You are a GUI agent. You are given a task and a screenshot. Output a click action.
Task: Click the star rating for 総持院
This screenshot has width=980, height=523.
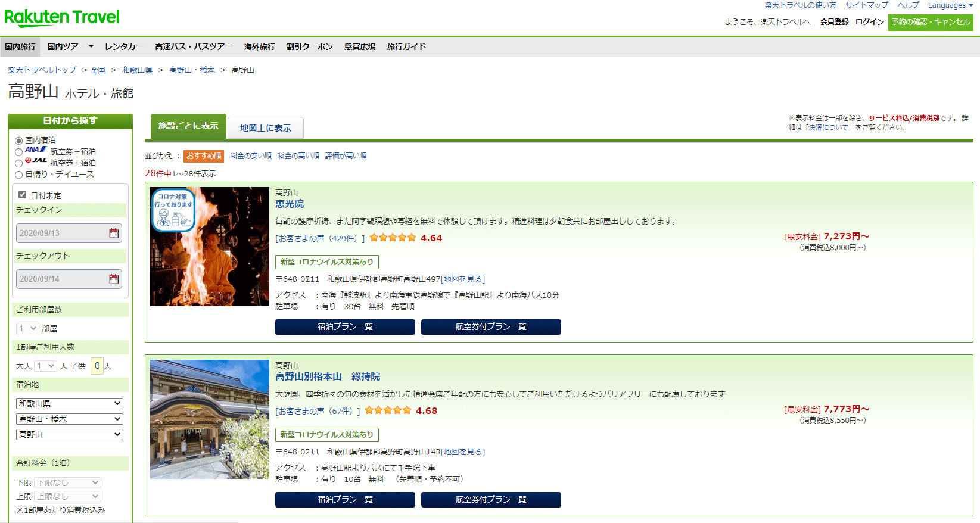pyautogui.click(x=388, y=410)
